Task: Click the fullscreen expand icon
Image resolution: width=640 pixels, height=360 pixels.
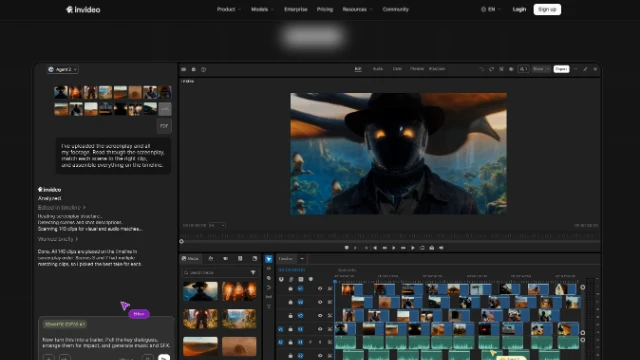Action: point(585,69)
